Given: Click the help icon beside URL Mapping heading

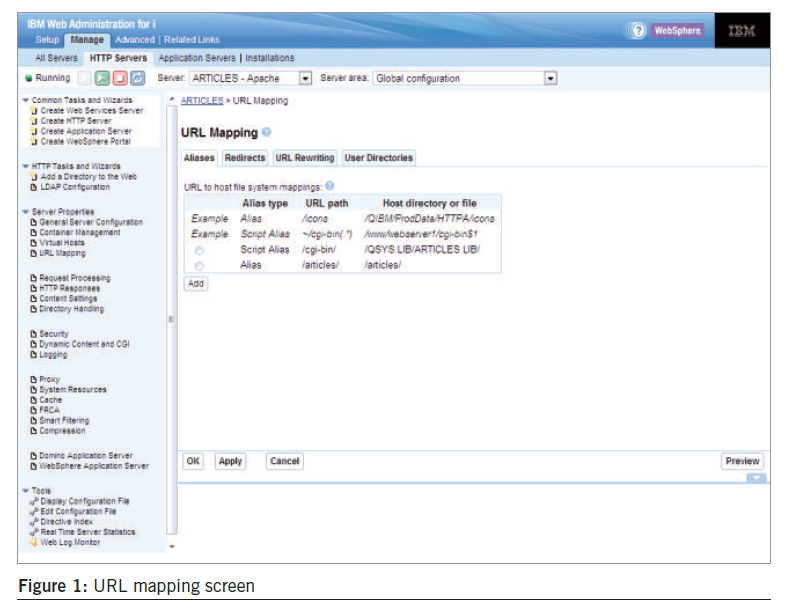Looking at the screenshot, I should click(267, 132).
